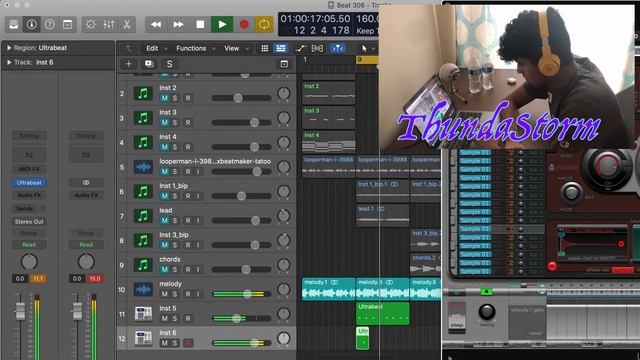Screen dimensions: 640x360
Task: Open the Mixer faders button
Action: [x=109, y=24]
